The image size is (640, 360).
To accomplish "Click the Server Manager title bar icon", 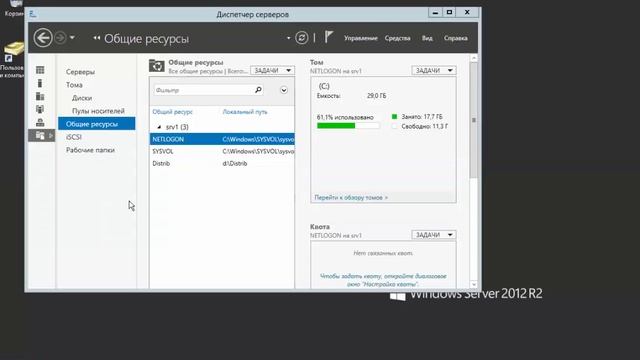I will [x=33, y=14].
